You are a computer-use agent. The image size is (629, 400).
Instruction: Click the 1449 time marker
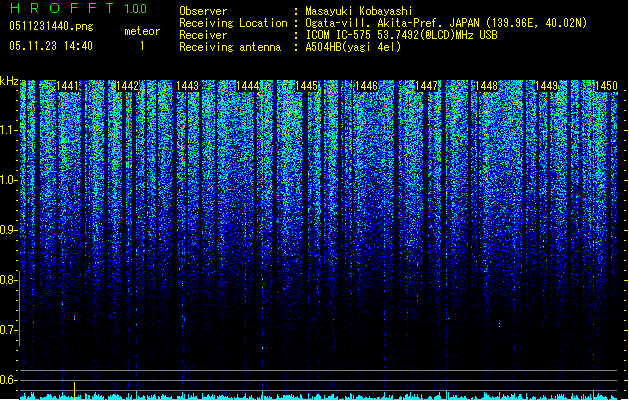[x=546, y=86]
